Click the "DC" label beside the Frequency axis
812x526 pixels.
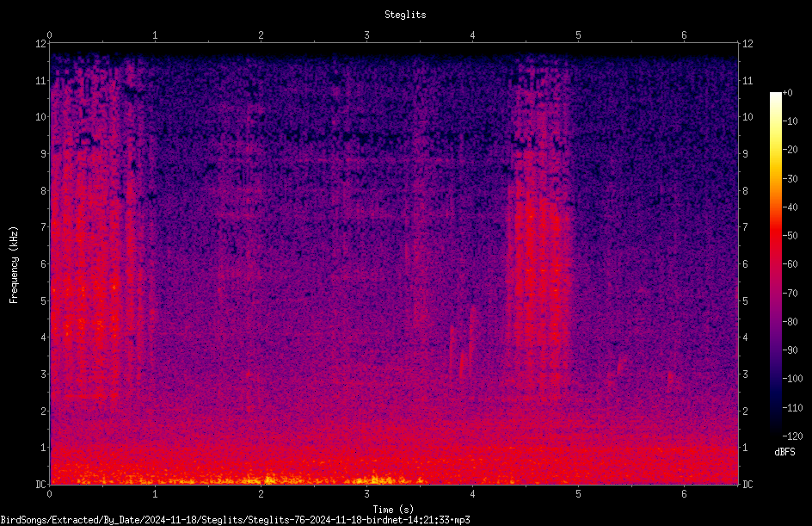tap(40, 485)
